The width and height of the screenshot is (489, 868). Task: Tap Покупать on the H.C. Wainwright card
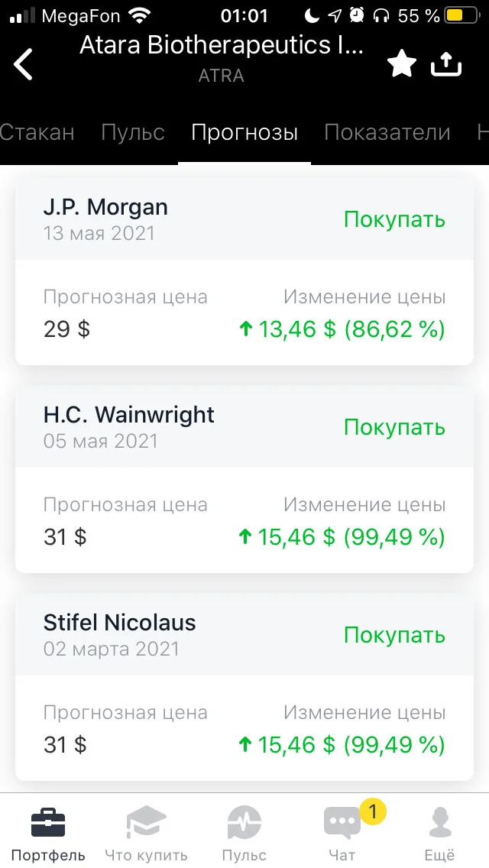coord(394,427)
